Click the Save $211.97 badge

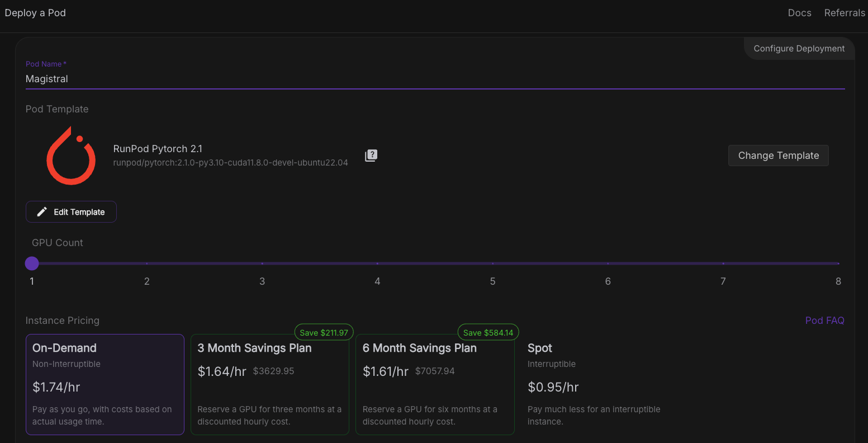[324, 332]
